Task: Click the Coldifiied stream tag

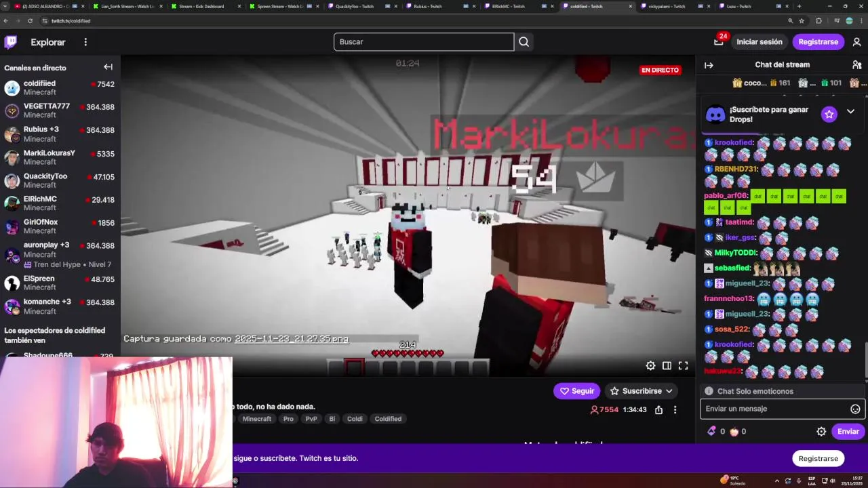Action: pyautogui.click(x=388, y=419)
